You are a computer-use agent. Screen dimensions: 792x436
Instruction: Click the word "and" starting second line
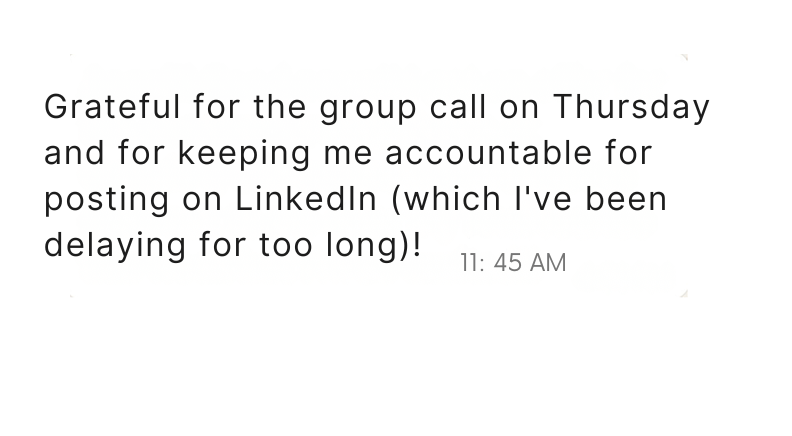75,153
